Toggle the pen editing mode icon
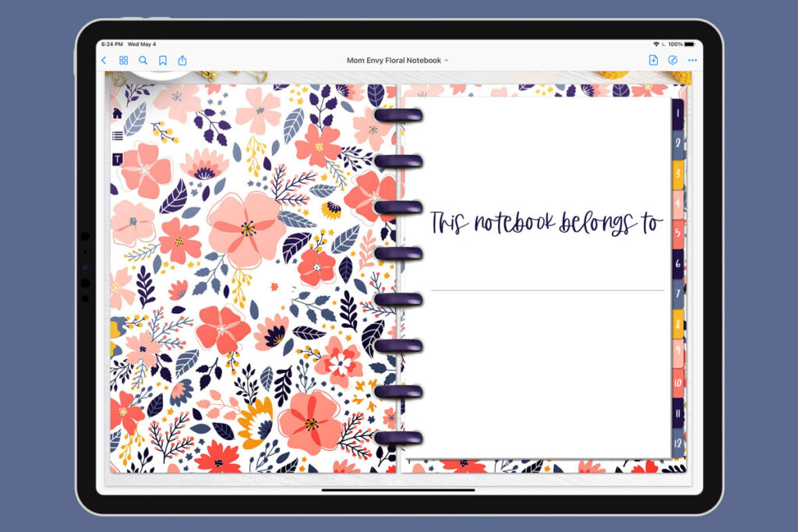798x532 pixels. tap(673, 60)
